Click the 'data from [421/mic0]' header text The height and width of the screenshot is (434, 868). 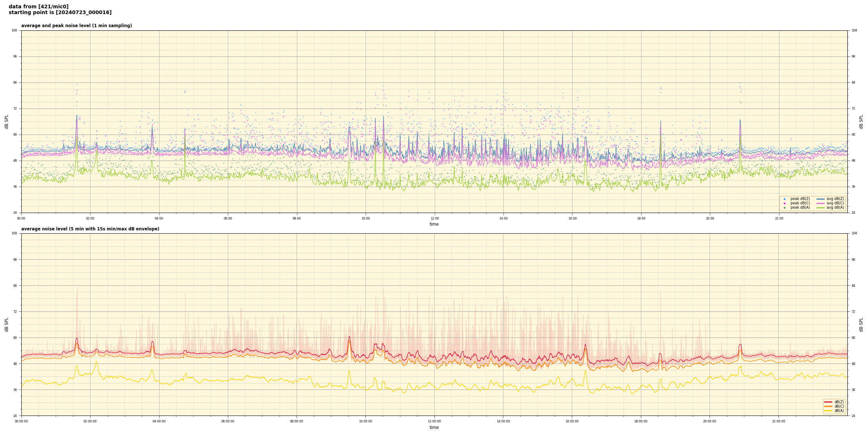[38, 7]
